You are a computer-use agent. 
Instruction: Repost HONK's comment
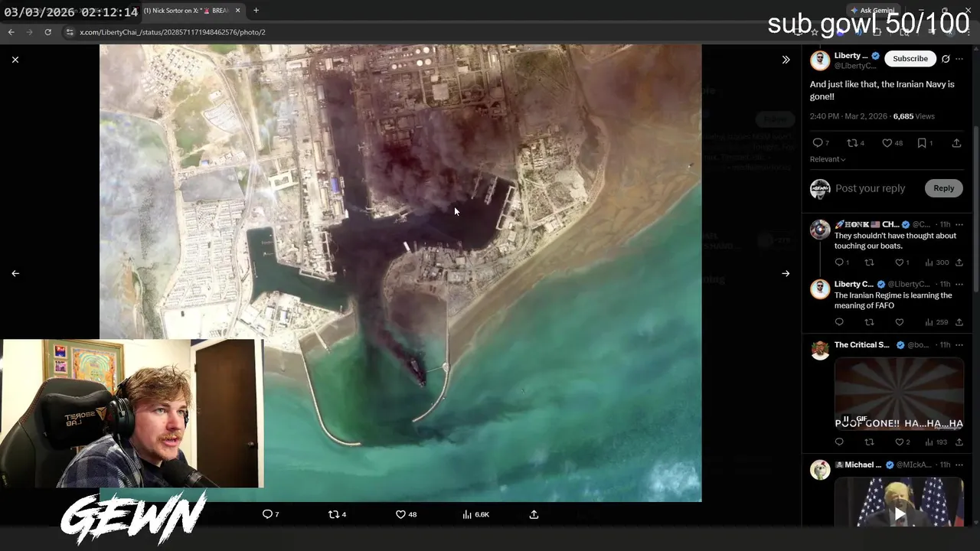(869, 262)
